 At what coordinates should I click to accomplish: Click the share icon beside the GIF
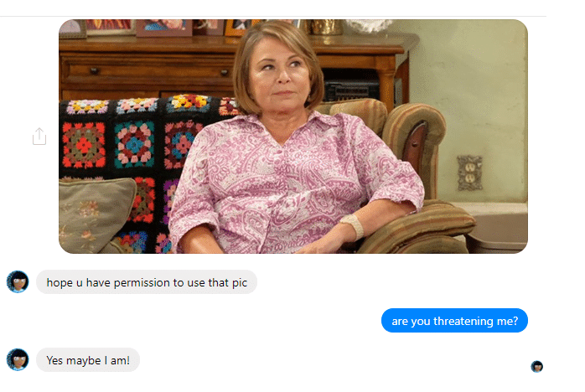tap(39, 137)
